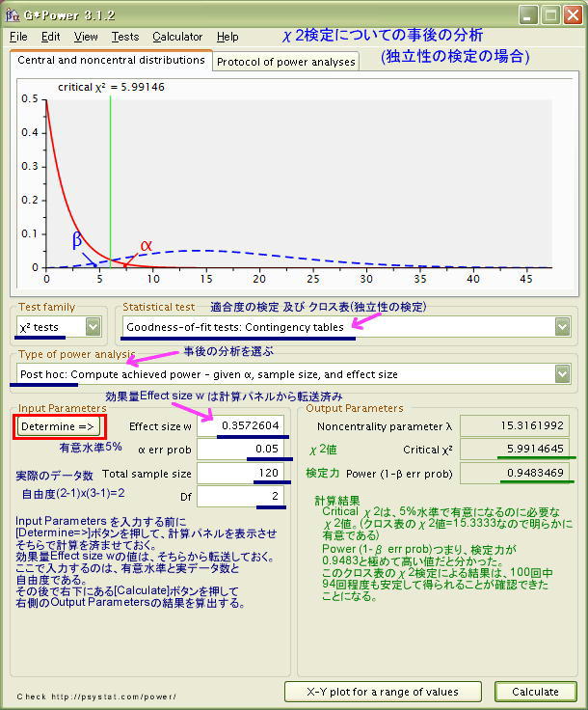
Task: Open X-Y plot for a range of values
Action: (383, 692)
